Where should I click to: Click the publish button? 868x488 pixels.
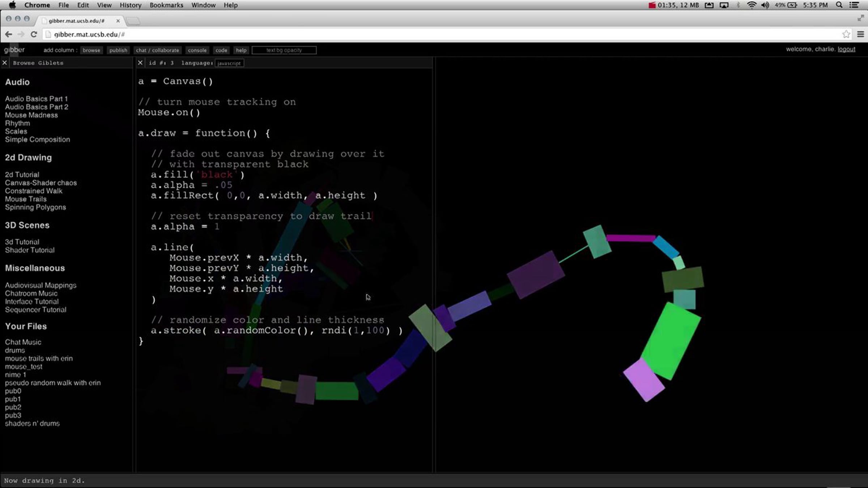click(118, 50)
